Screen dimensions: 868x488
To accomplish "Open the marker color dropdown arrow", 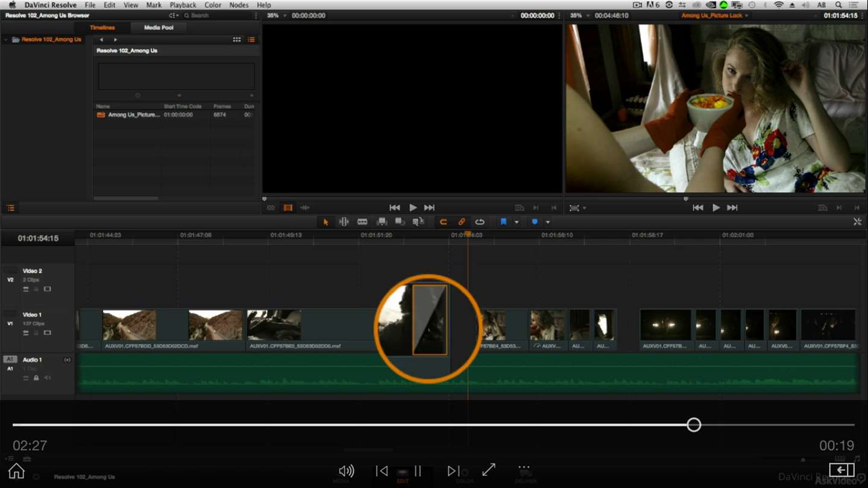I will 548,222.
